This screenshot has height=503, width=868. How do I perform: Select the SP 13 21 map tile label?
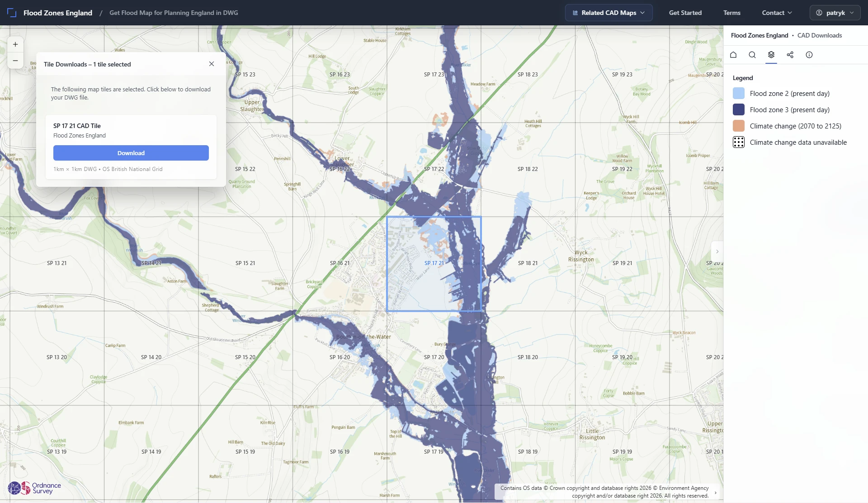pyautogui.click(x=57, y=263)
